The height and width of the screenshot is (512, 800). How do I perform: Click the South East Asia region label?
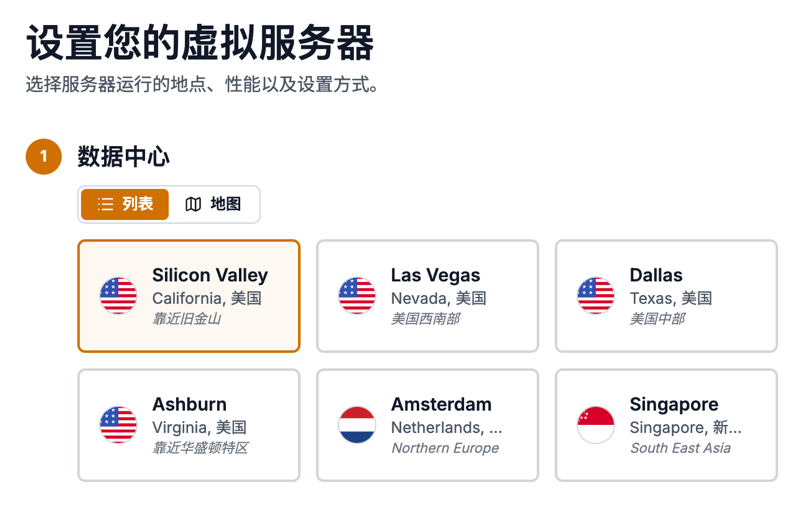point(680,448)
